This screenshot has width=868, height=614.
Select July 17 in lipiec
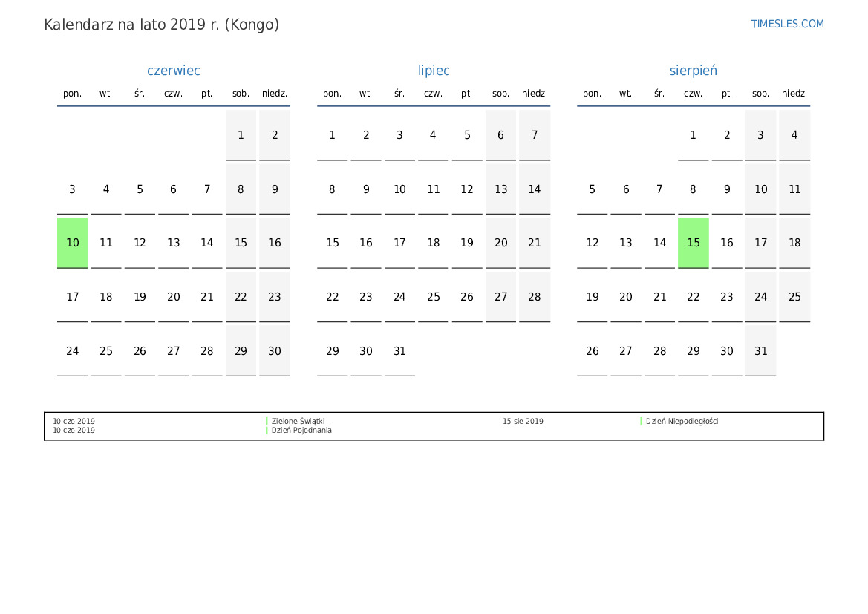tap(399, 243)
